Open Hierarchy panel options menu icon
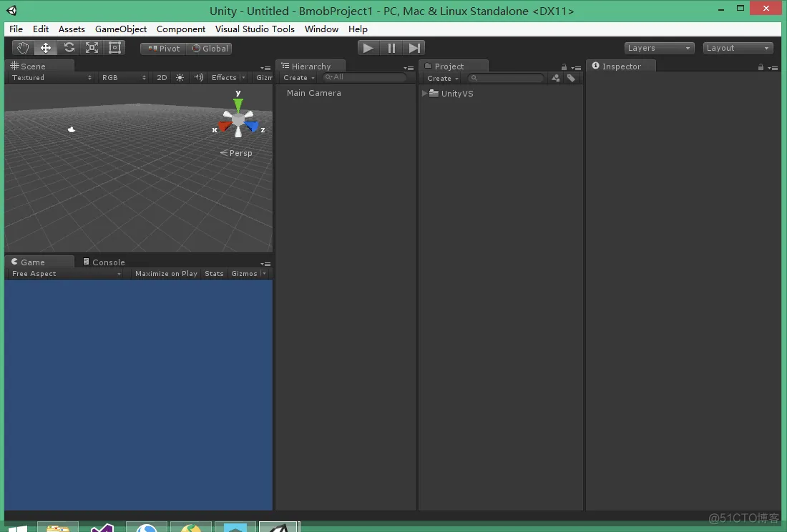This screenshot has width=787, height=532. click(x=409, y=68)
